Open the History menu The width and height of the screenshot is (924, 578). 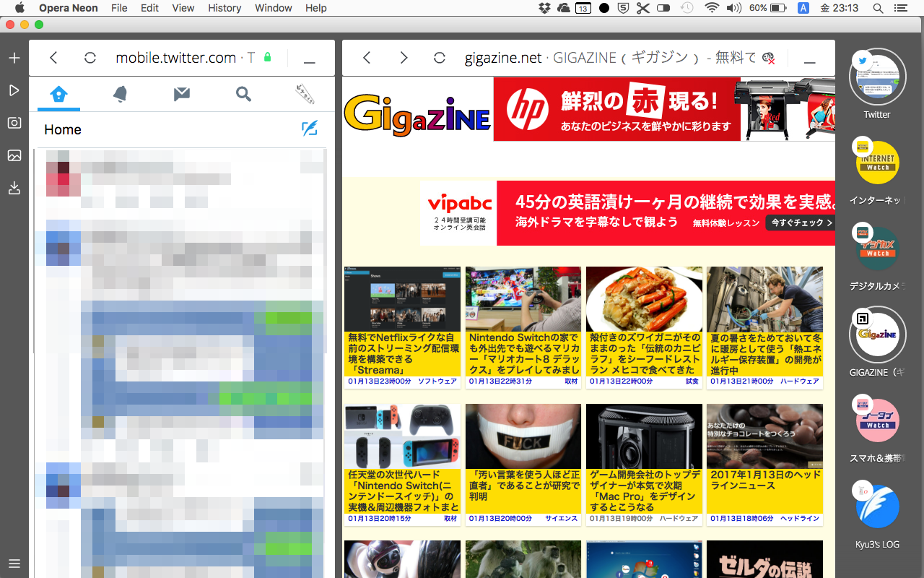[225, 8]
